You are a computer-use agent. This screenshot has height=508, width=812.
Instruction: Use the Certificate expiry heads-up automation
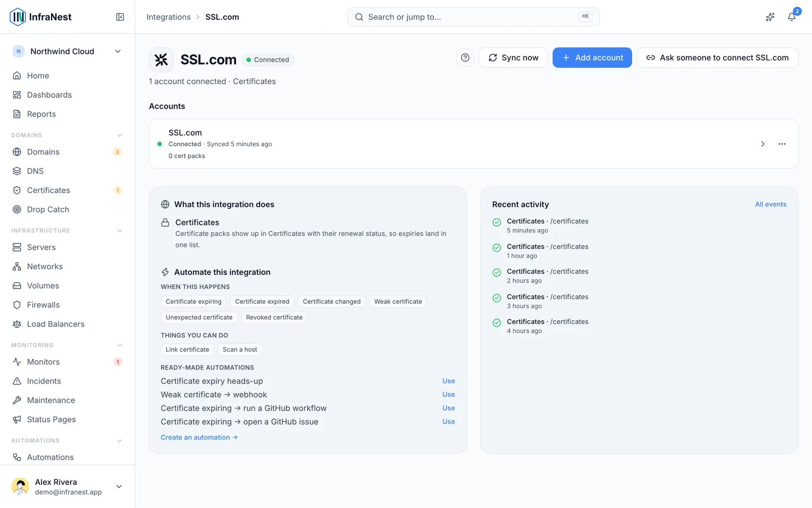coord(448,381)
